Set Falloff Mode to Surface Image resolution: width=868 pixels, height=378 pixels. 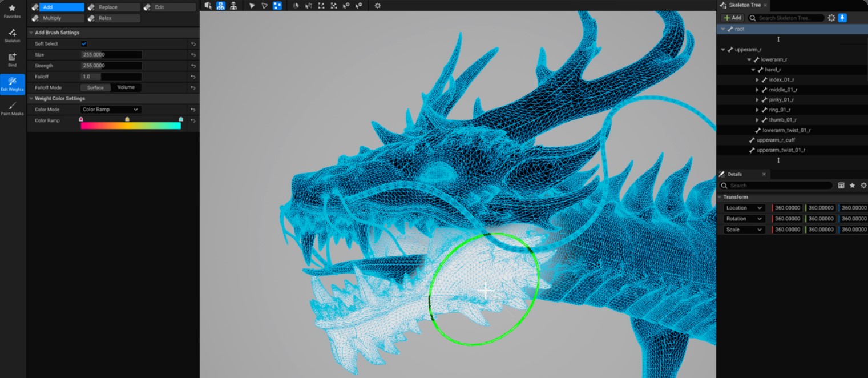point(95,87)
